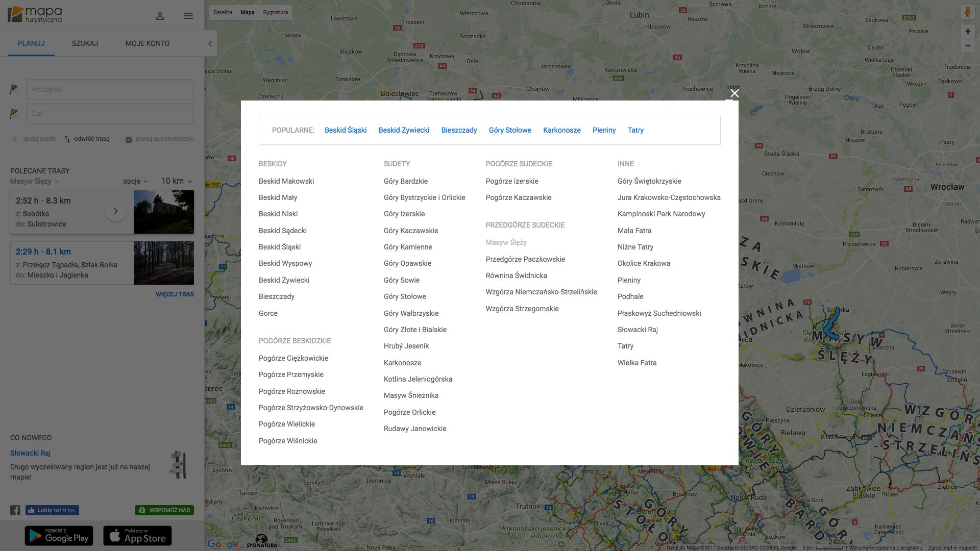Click the Street View pegman icon

coord(967,12)
